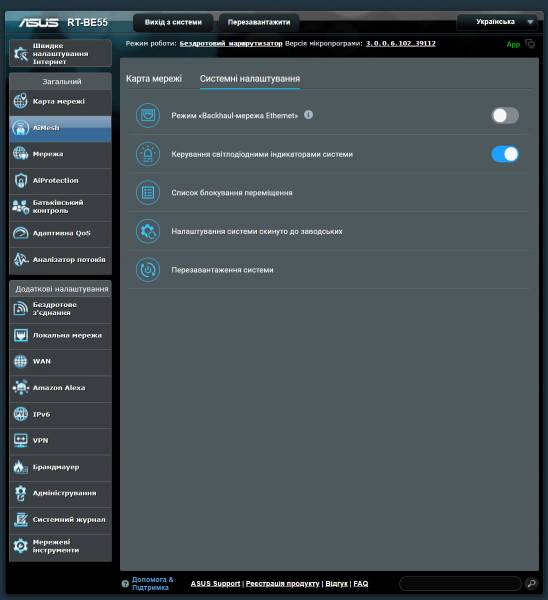
Task: Open ASUS Support link
Action: (x=215, y=584)
